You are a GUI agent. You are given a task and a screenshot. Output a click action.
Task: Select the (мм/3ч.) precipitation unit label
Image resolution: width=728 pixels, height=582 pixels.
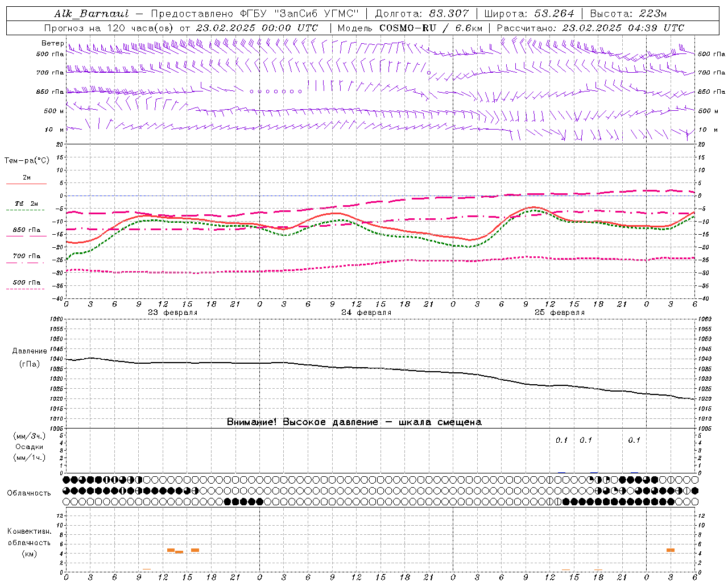(29, 436)
